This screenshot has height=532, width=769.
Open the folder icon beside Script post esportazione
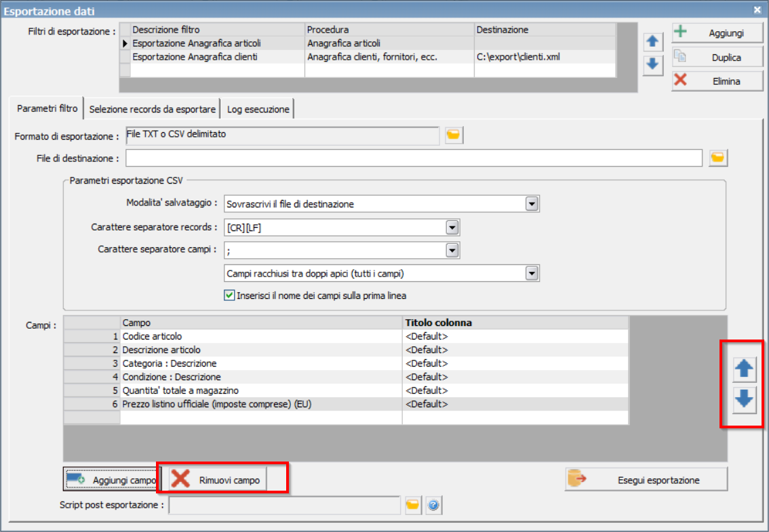[413, 505]
